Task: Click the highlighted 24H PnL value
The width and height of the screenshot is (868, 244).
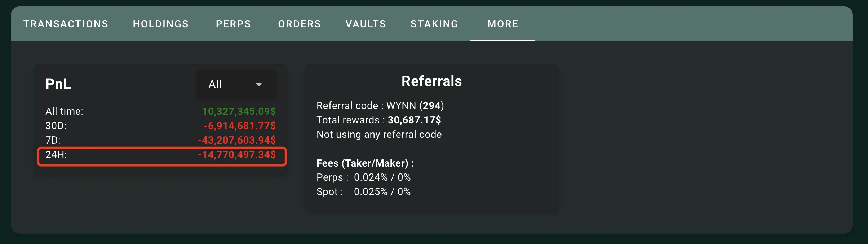Action: pyautogui.click(x=237, y=155)
